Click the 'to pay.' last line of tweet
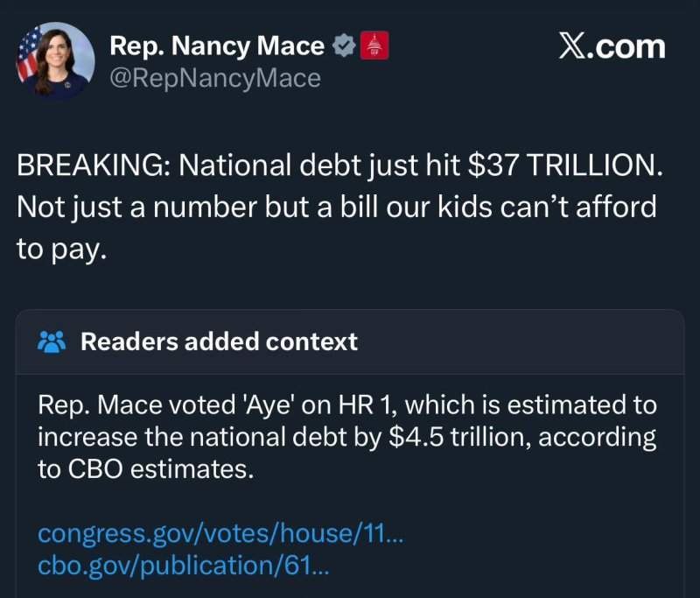This screenshot has height=598, width=700. [x=62, y=250]
